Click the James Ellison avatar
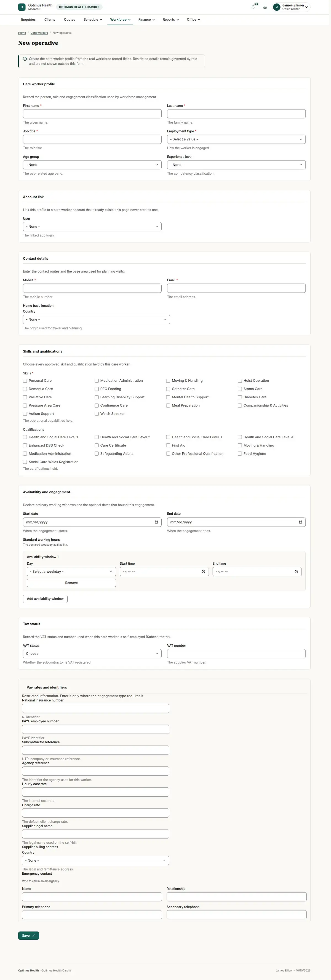The image size is (331, 980). 277,7
